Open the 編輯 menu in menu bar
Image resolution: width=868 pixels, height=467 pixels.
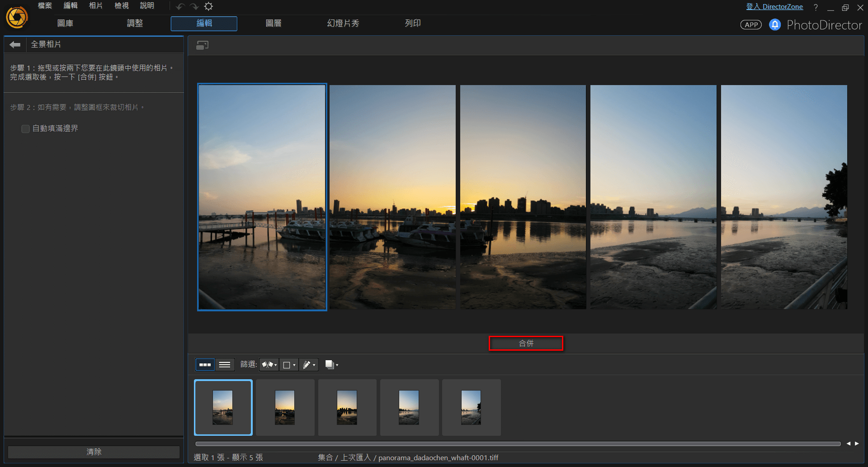point(71,5)
